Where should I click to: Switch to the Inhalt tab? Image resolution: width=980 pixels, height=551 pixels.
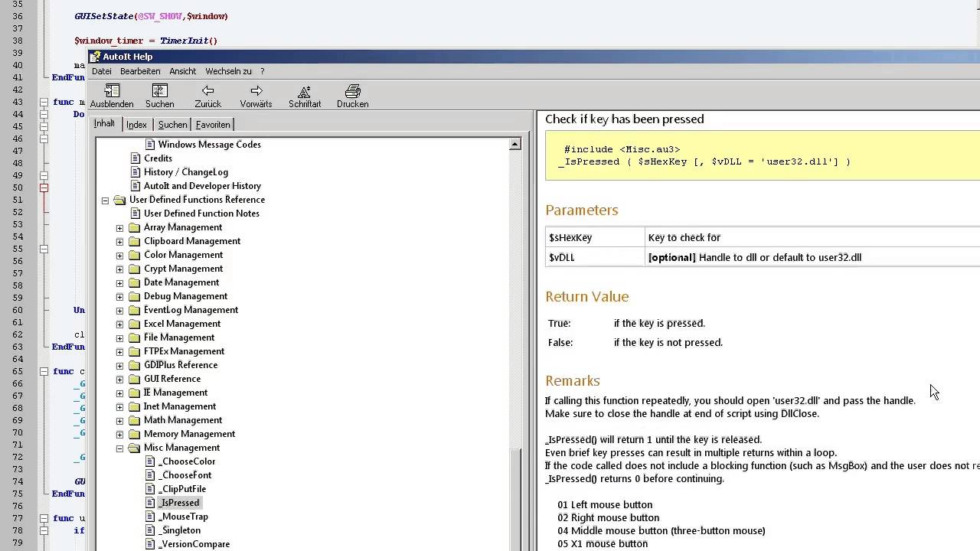coord(104,123)
